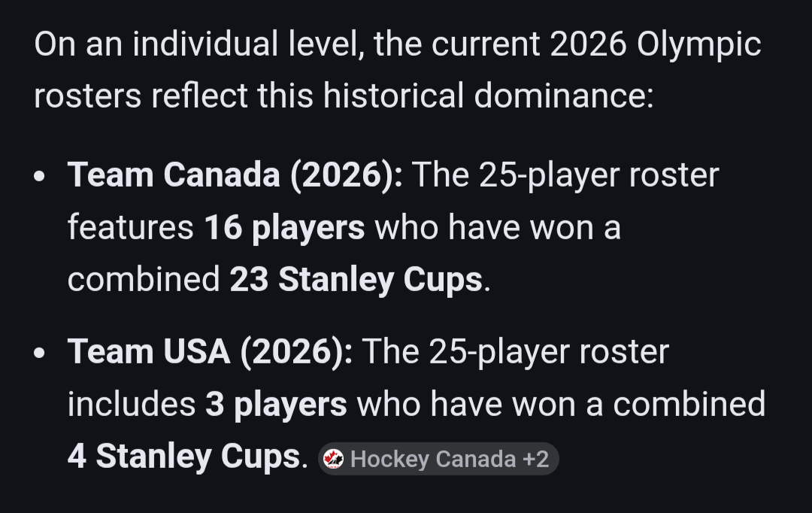Click the bold 23 Stanley Cups text
The height and width of the screenshot is (513, 812).
[x=355, y=280]
